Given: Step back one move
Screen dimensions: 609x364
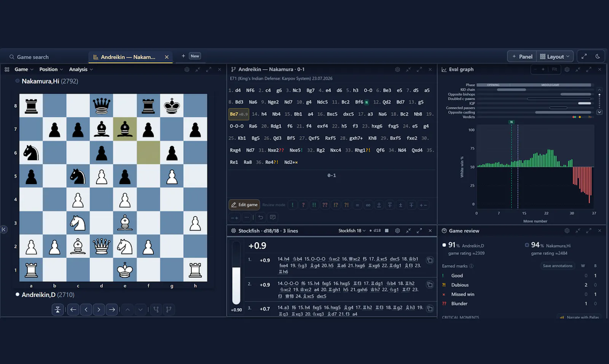Looking at the screenshot, I should coord(86,310).
